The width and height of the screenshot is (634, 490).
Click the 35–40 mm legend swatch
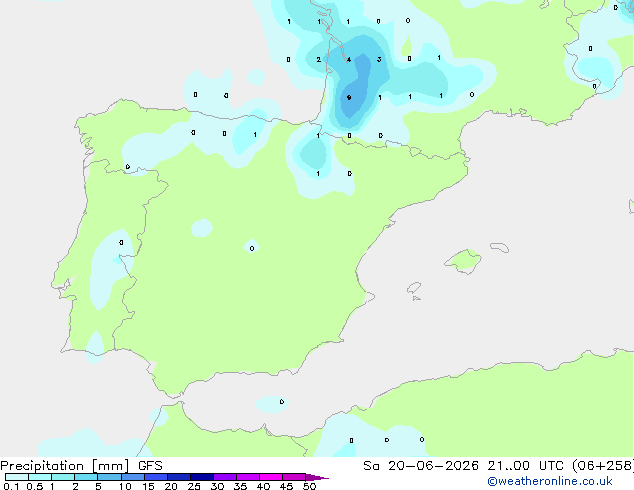pos(248,477)
